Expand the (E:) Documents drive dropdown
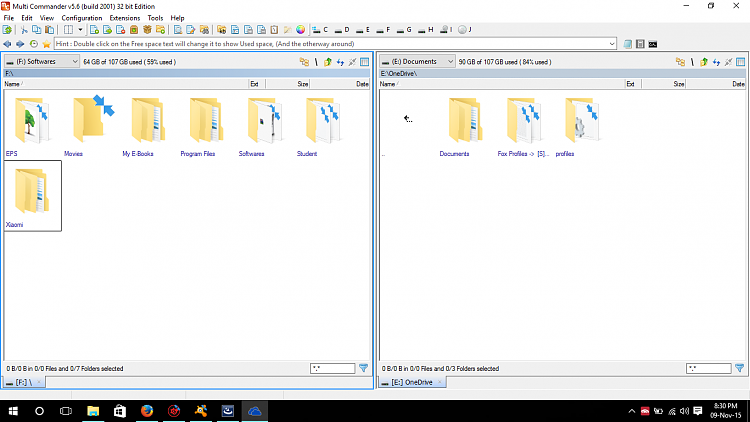Viewport: 750px width, 422px height. click(x=451, y=62)
